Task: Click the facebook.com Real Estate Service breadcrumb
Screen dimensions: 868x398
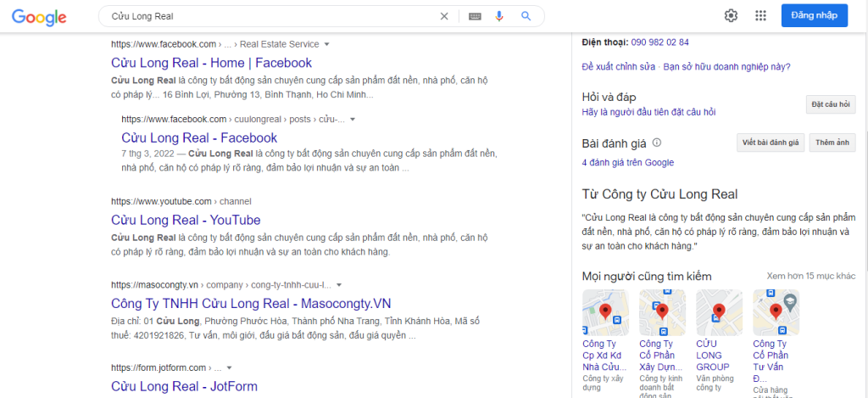Action: tap(214, 44)
